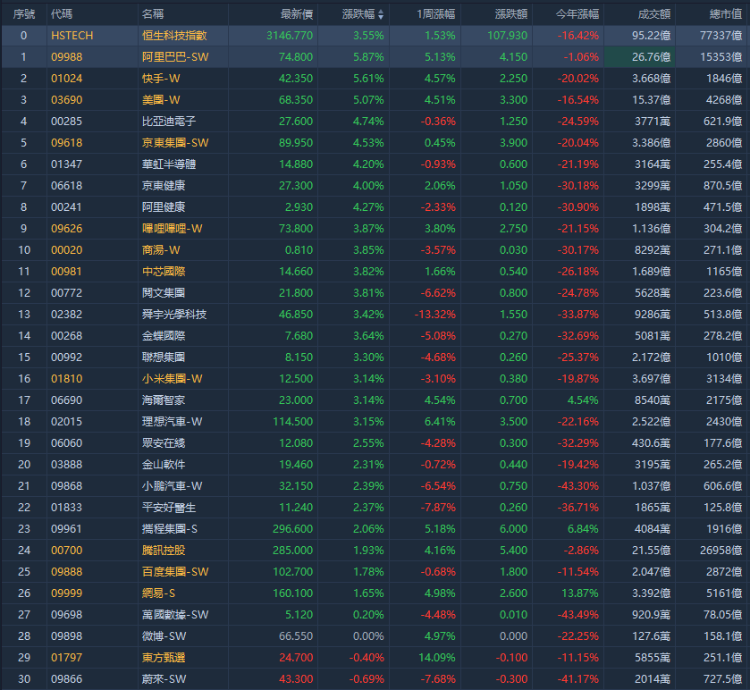Open 京東集團-SW stock
The width and height of the screenshot is (750, 690).
click(175, 142)
